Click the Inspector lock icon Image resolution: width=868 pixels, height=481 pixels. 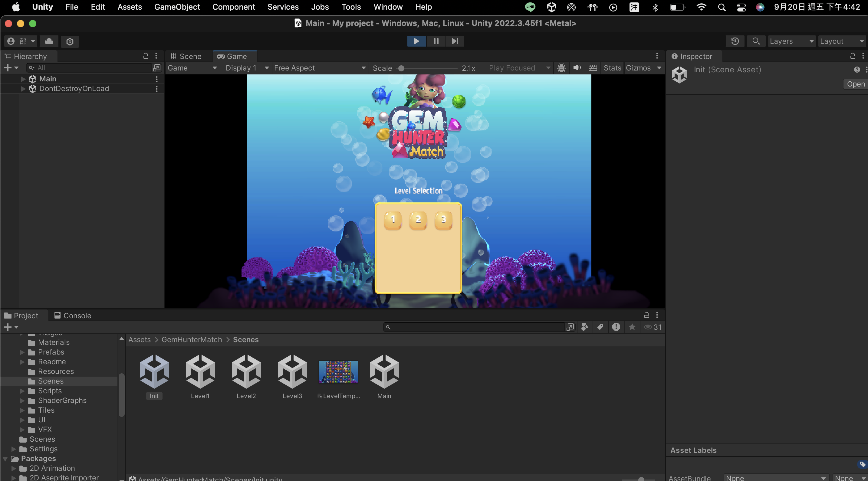pos(853,56)
